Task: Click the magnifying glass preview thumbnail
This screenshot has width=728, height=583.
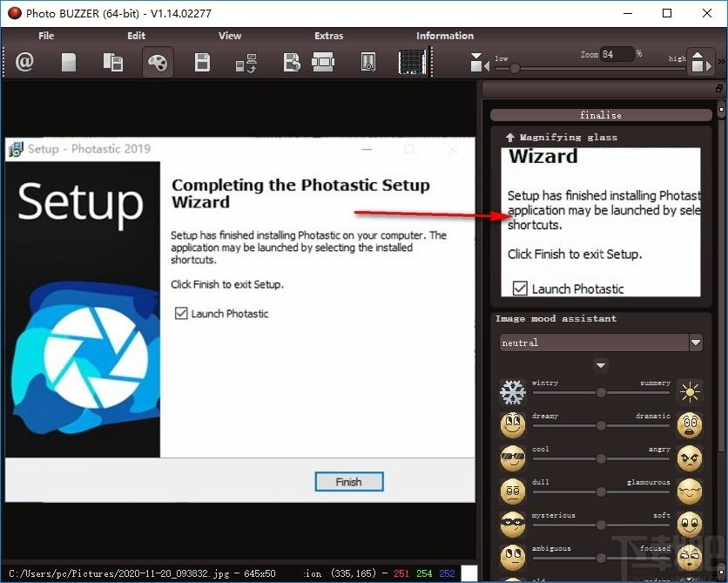Action: pyautogui.click(x=601, y=222)
